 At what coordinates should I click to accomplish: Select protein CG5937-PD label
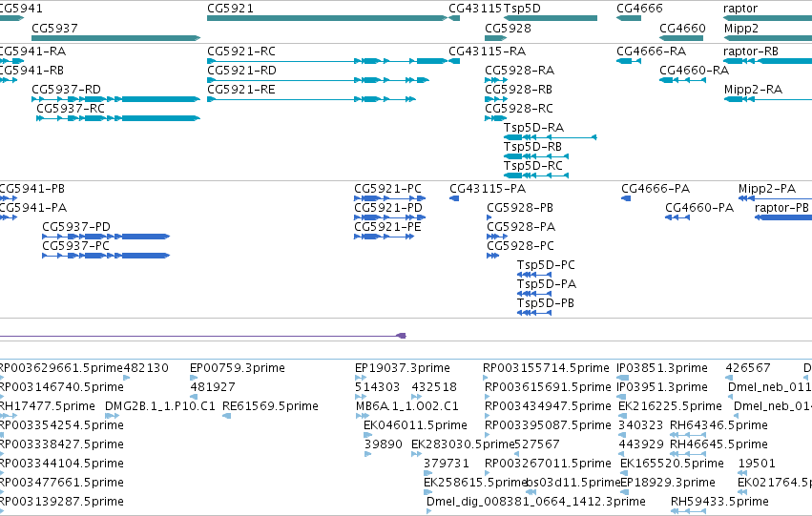[x=76, y=227]
